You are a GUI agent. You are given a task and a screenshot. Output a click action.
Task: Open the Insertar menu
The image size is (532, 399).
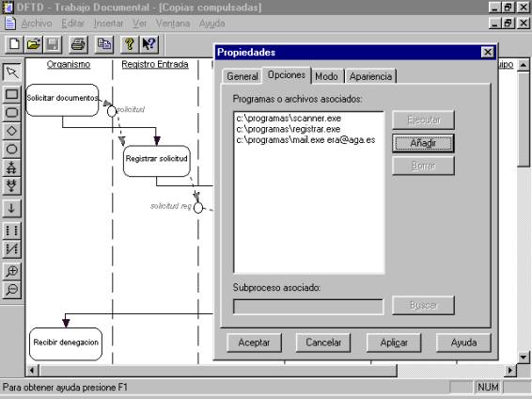(x=109, y=24)
